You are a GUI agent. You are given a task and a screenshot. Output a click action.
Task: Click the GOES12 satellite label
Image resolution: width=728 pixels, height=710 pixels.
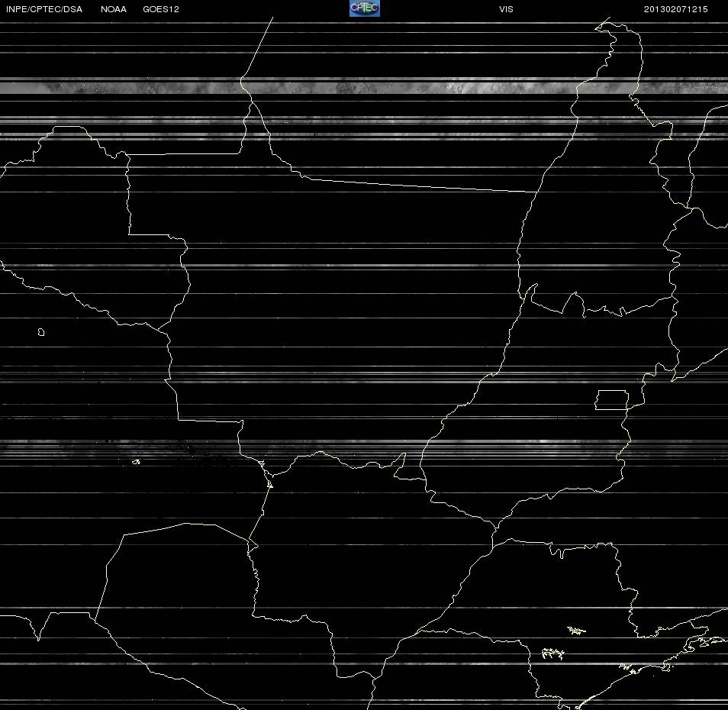coord(161,9)
